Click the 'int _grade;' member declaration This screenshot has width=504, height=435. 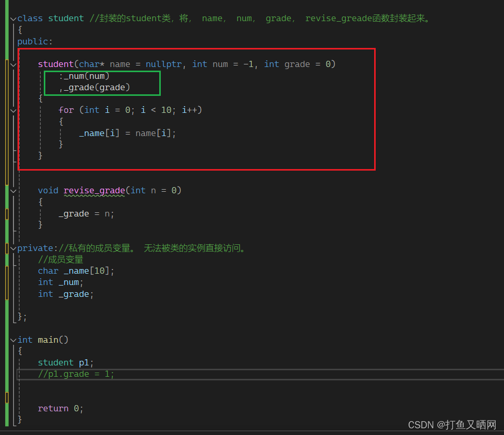click(65, 294)
